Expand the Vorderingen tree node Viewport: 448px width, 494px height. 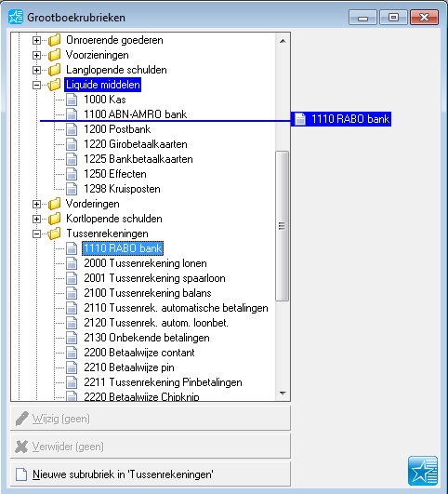(36, 204)
